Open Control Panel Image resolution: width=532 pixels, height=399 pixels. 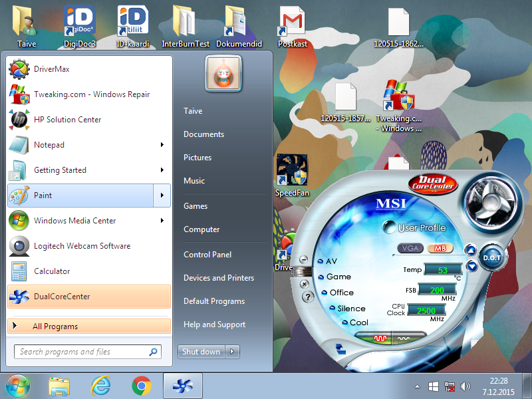(x=207, y=255)
